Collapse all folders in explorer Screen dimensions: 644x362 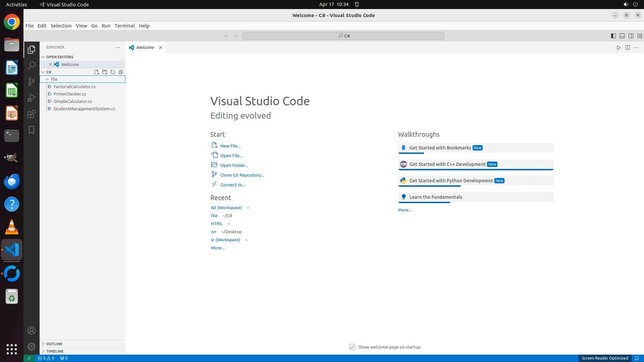click(x=121, y=72)
